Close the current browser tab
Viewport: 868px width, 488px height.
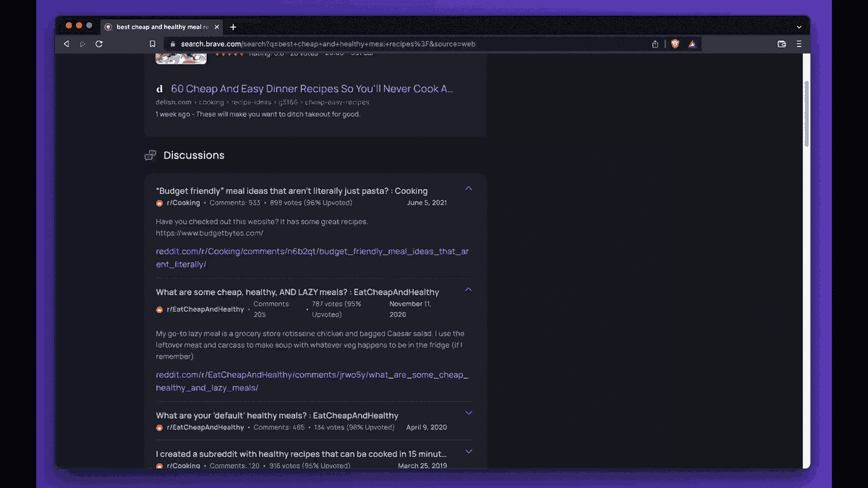(x=217, y=27)
